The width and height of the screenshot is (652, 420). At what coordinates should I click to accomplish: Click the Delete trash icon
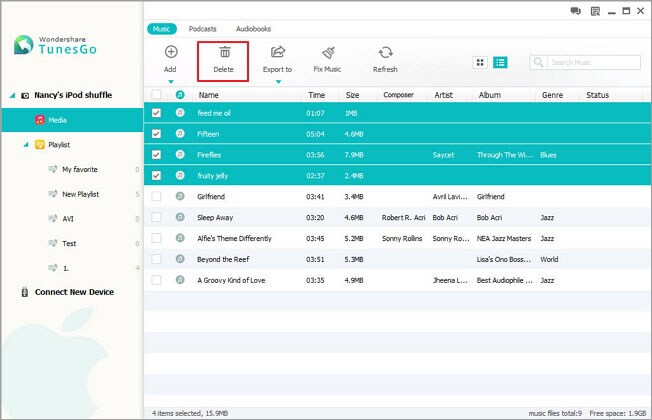click(225, 52)
